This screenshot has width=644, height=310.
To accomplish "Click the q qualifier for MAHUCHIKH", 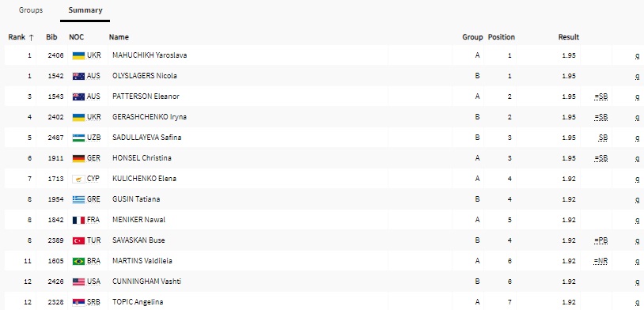I will pyautogui.click(x=638, y=56).
